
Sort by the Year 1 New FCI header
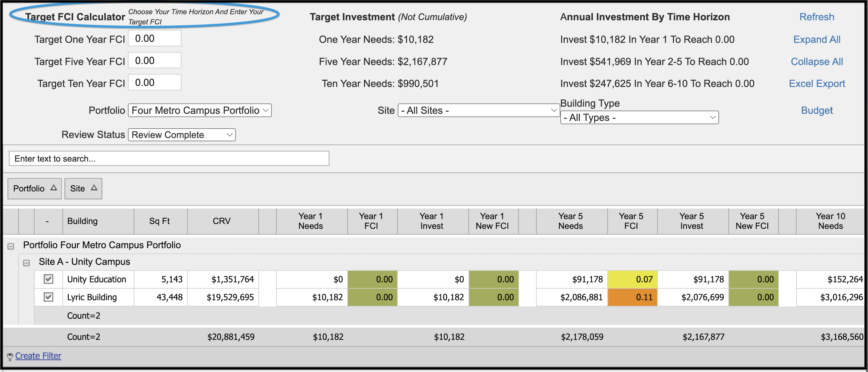coord(493,221)
